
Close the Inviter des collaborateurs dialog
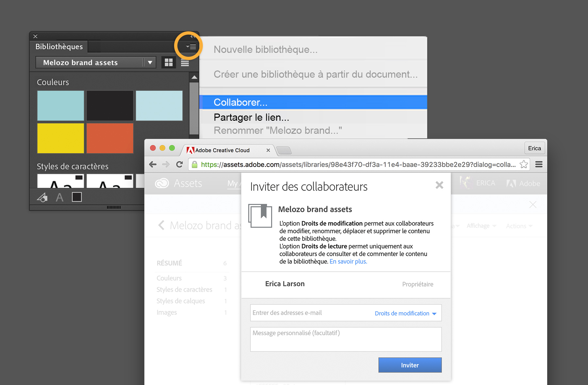[x=439, y=185]
